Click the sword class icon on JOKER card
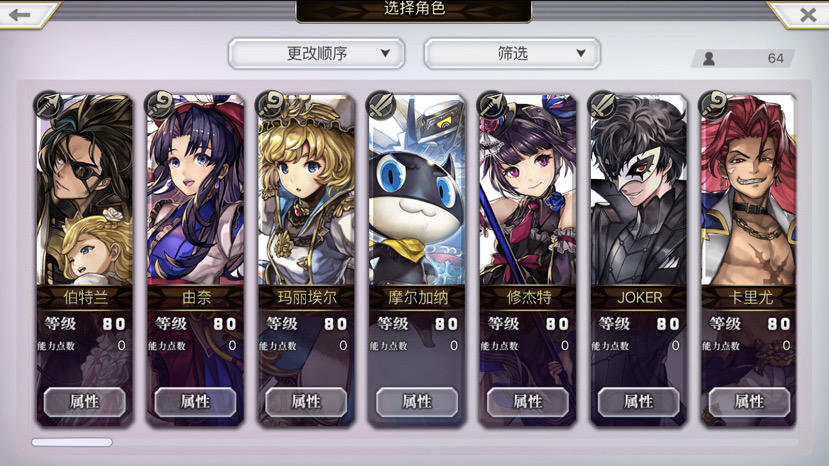 tap(603, 105)
